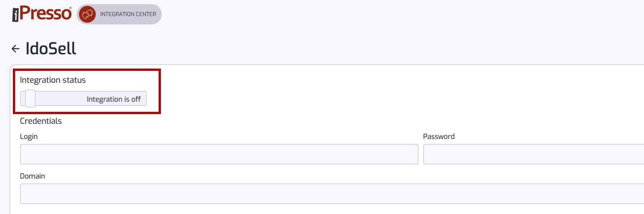This screenshot has height=214, width=644.
Task: Go back using the arrow beside IdoSell
Action: point(16,49)
